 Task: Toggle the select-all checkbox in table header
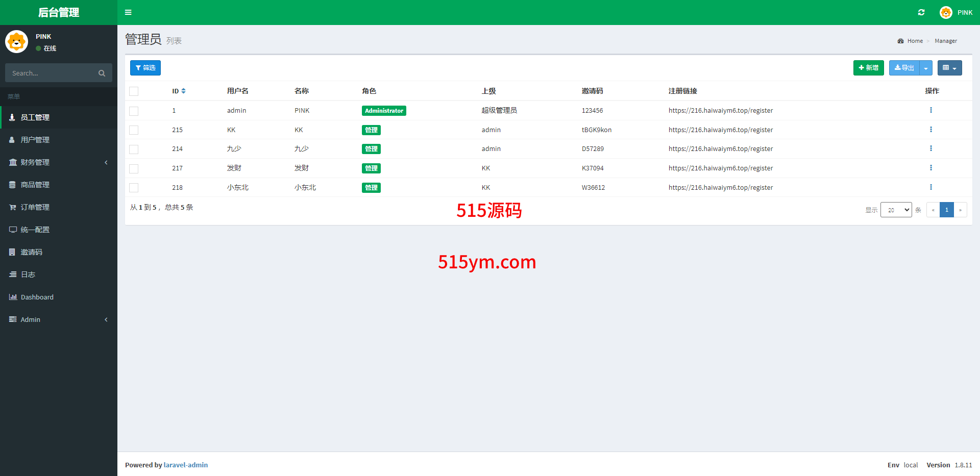(134, 91)
